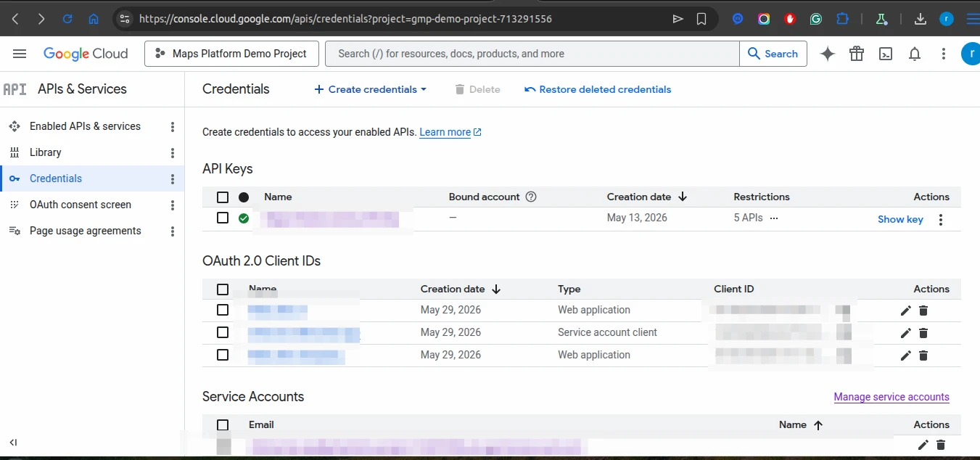Focus the resource search field
The image size is (980, 460).
533,54
